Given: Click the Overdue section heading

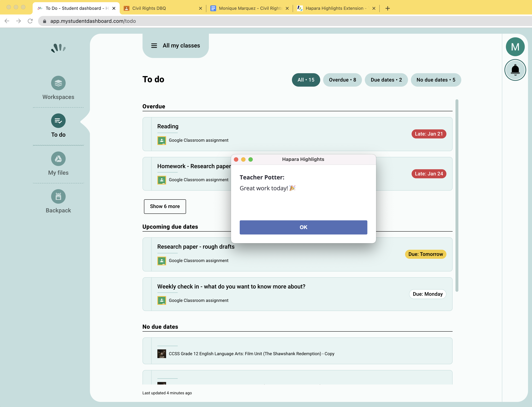Looking at the screenshot, I should [x=154, y=106].
